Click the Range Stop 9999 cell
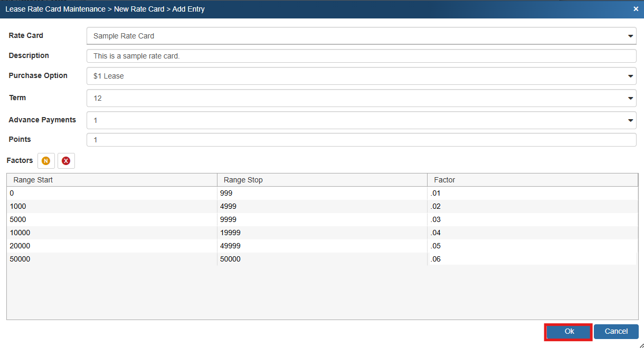644x348 pixels. click(322, 219)
